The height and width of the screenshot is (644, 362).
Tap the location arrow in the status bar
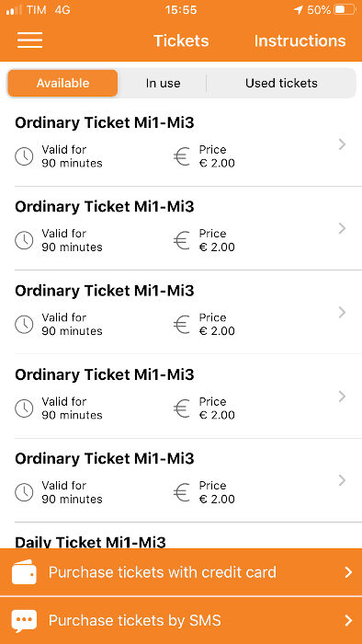tap(299, 10)
